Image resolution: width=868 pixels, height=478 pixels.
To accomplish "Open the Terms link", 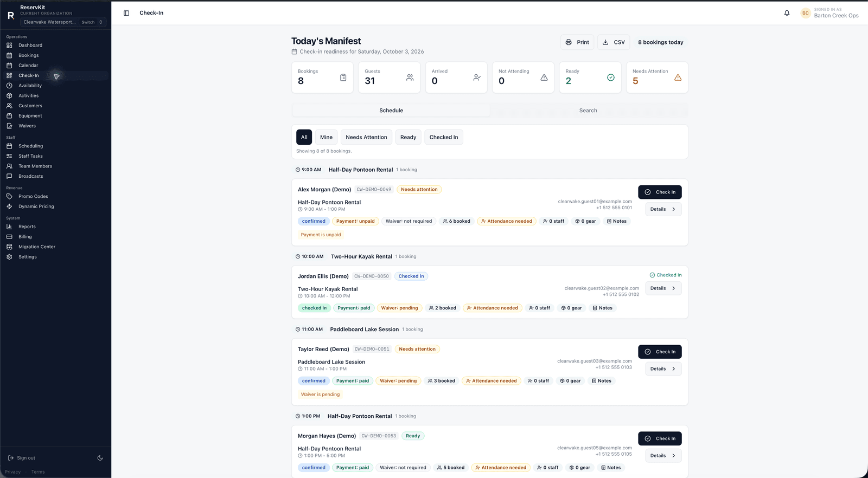I will pos(38,472).
